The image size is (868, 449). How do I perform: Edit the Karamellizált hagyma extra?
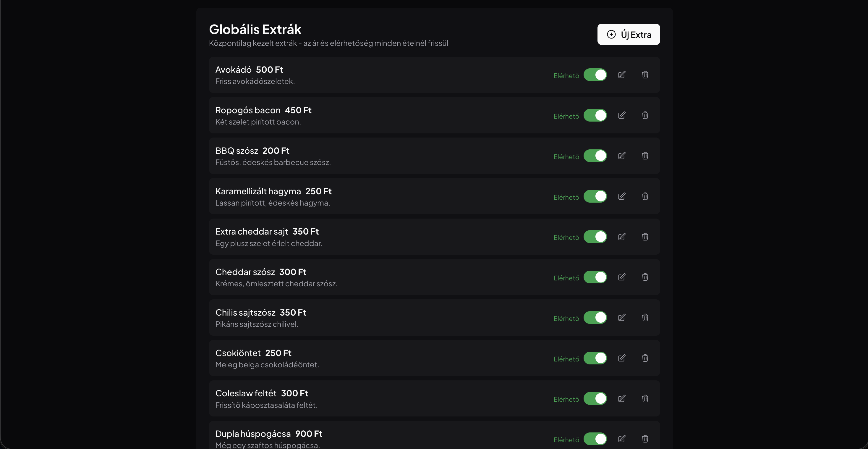[622, 196]
